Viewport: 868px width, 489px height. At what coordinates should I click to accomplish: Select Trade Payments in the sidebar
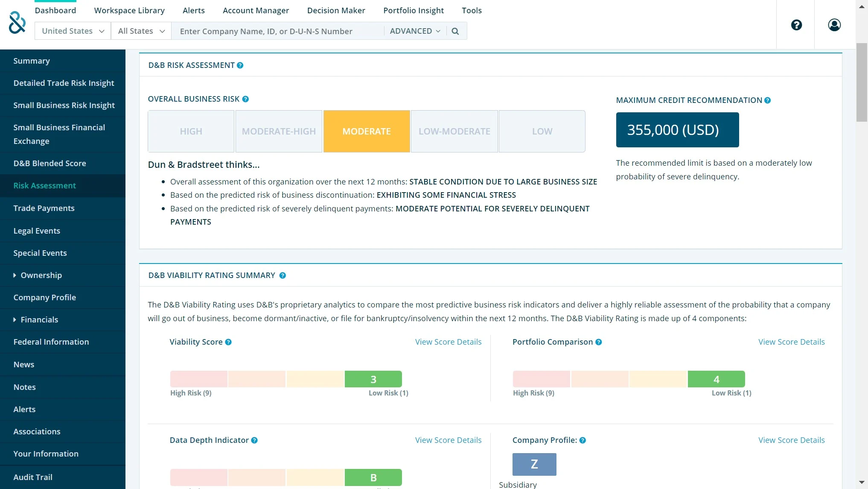[44, 208]
